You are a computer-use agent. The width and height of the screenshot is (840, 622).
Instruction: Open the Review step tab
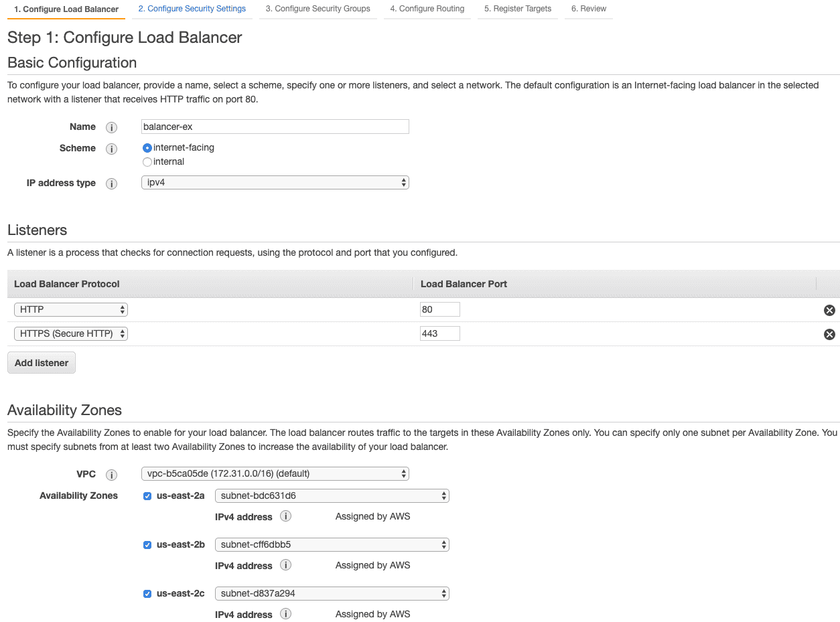[x=588, y=9]
